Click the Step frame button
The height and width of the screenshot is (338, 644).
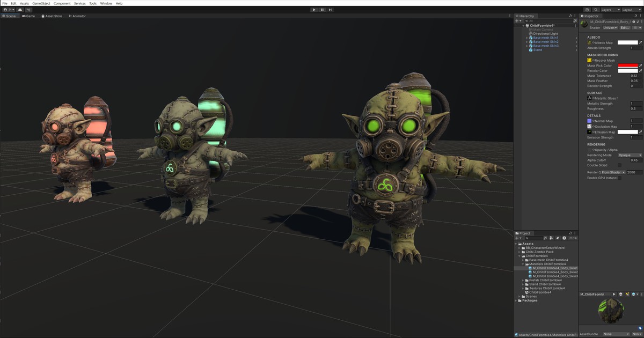[330, 10]
